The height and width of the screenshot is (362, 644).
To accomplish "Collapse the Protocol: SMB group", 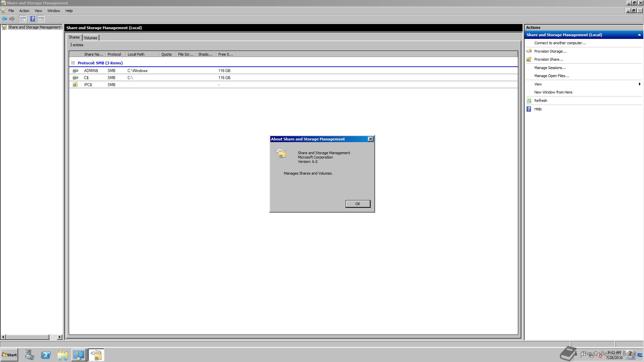I will 73,63.
